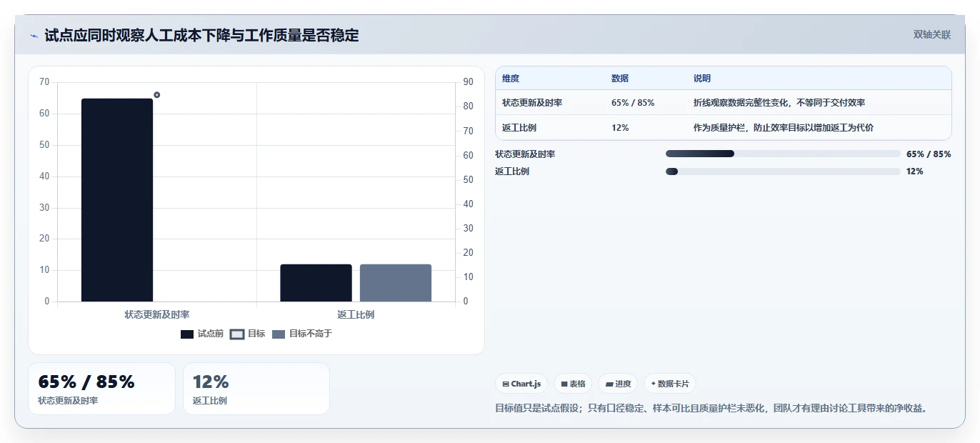980x443 pixels.
Task: Select the 表格 chip
Action: (573, 384)
